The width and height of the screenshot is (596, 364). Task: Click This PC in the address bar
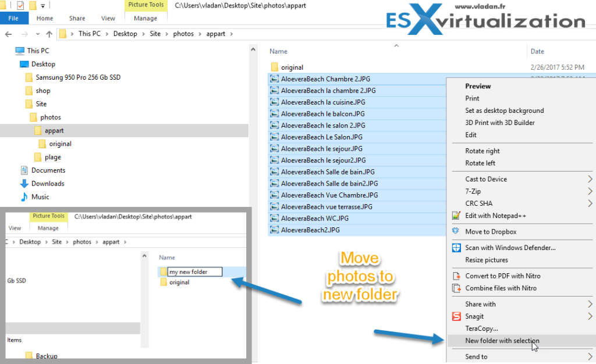(90, 34)
